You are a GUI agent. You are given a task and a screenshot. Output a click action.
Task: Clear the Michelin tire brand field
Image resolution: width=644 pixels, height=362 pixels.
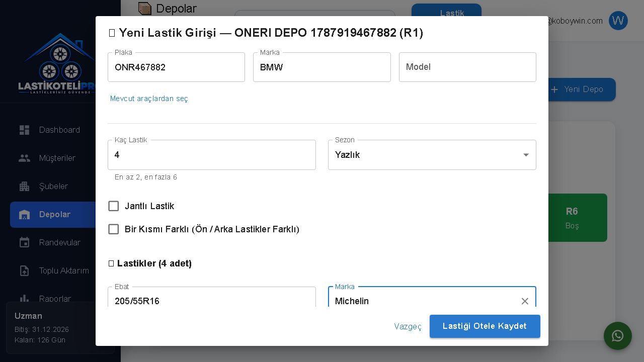point(525,301)
